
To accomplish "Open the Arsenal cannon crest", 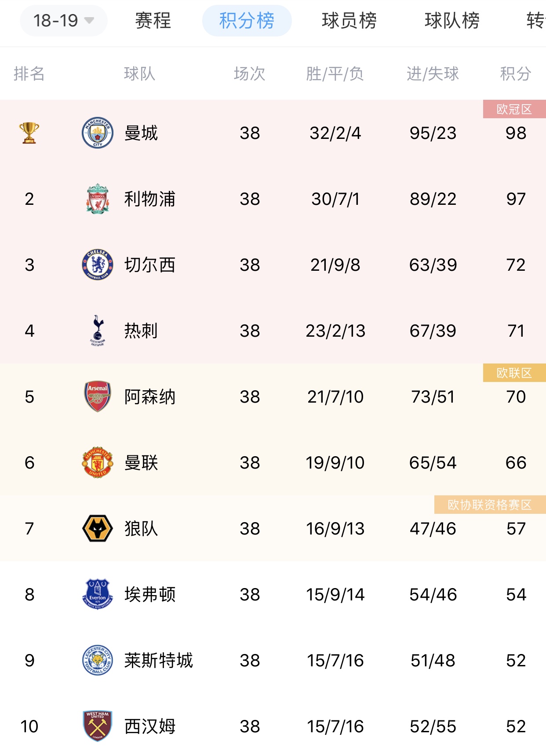I will coord(98,396).
